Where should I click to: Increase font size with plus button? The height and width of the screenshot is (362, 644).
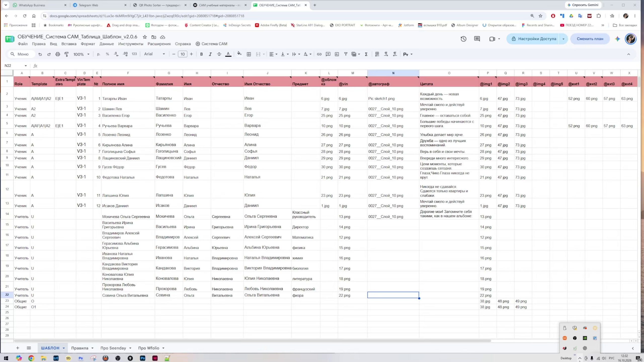(191, 54)
